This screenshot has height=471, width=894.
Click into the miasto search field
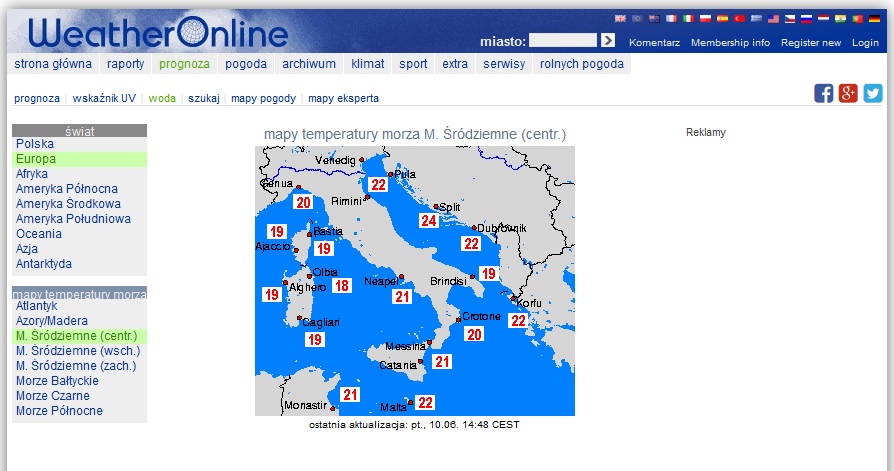[x=562, y=41]
